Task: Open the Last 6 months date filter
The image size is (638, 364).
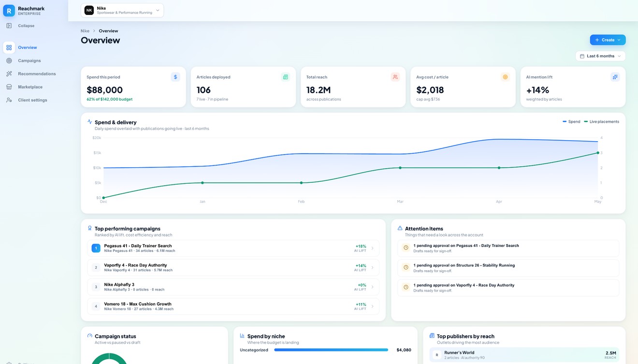Action: tap(600, 56)
